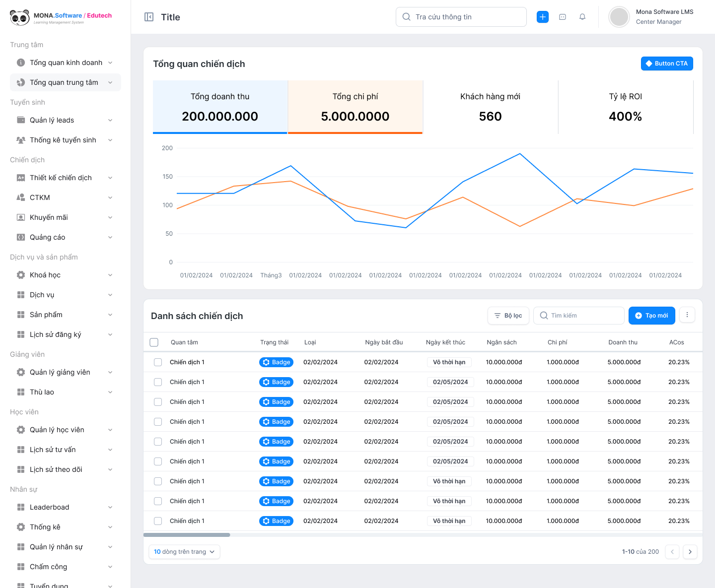Open the 10 dòng trên trang dropdown
715x588 pixels.
click(x=184, y=552)
